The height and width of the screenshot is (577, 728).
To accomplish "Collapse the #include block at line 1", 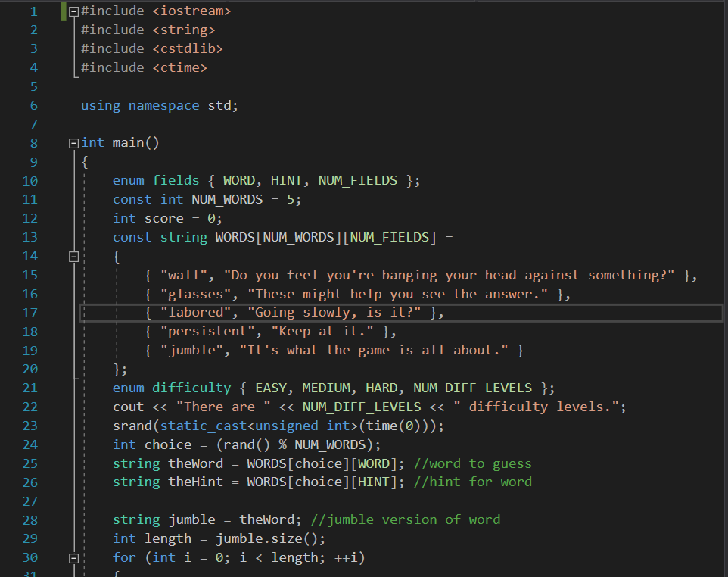I will 73,12.
